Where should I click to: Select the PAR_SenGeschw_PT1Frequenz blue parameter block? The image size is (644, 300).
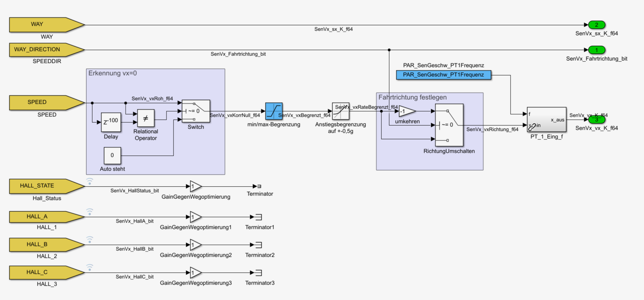click(443, 75)
